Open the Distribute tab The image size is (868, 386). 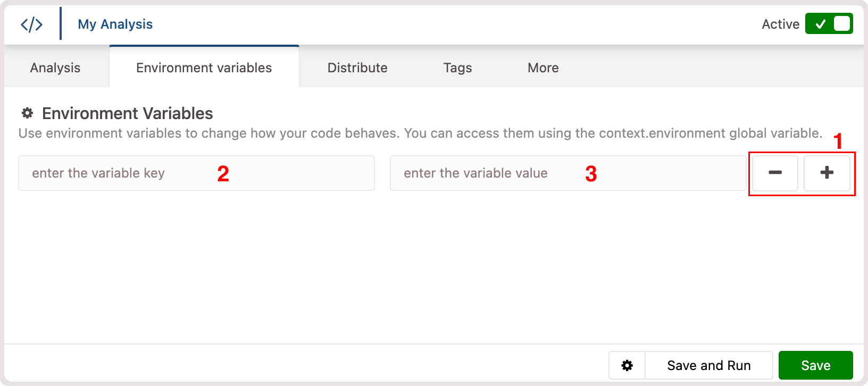point(357,68)
